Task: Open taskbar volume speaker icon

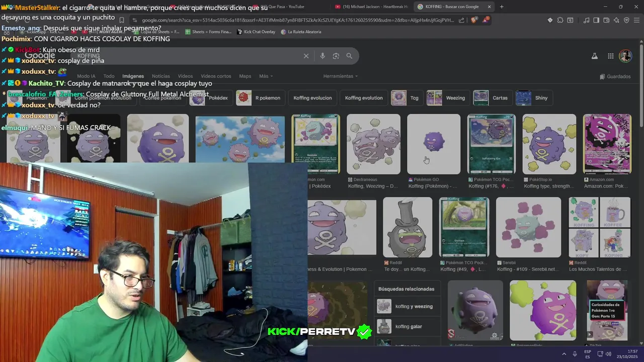Action: click(x=608, y=354)
